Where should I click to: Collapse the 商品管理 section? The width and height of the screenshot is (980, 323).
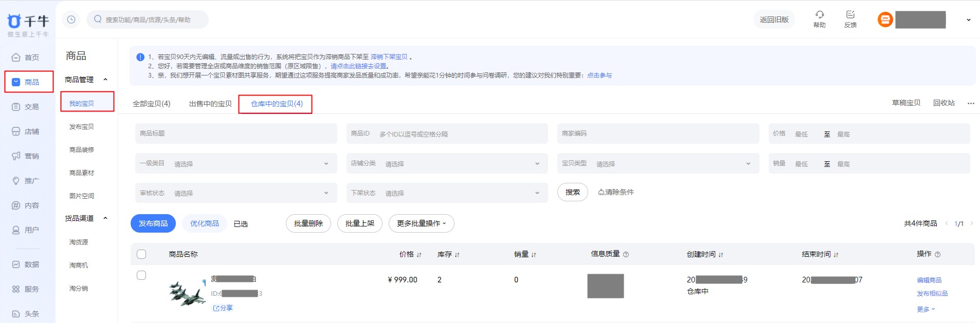tap(105, 80)
